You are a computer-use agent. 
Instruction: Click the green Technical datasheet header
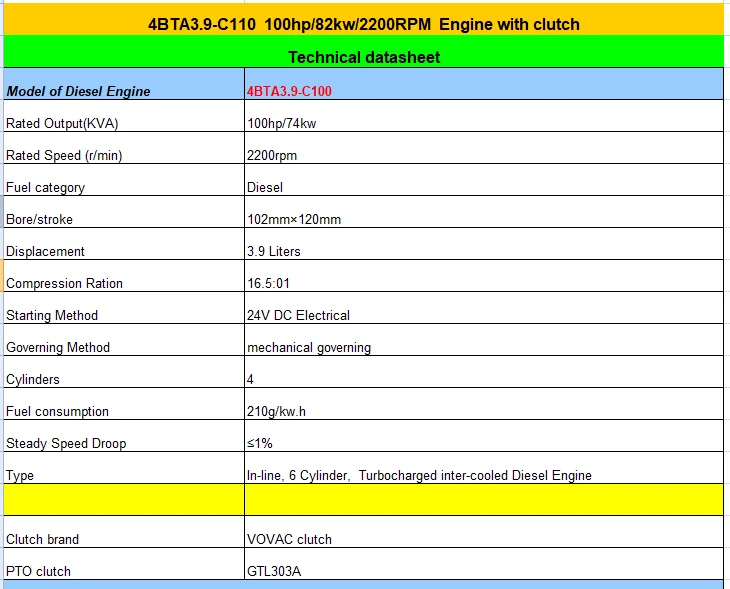tap(364, 57)
